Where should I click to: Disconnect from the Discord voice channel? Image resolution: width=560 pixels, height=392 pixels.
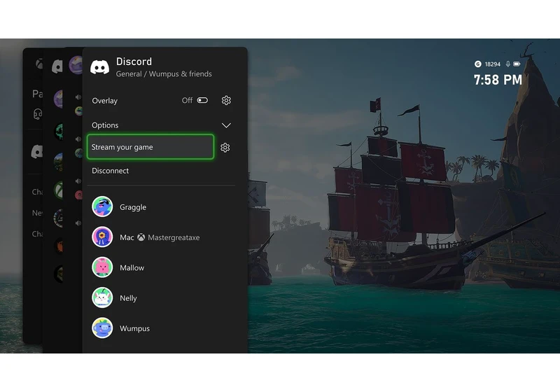110,171
